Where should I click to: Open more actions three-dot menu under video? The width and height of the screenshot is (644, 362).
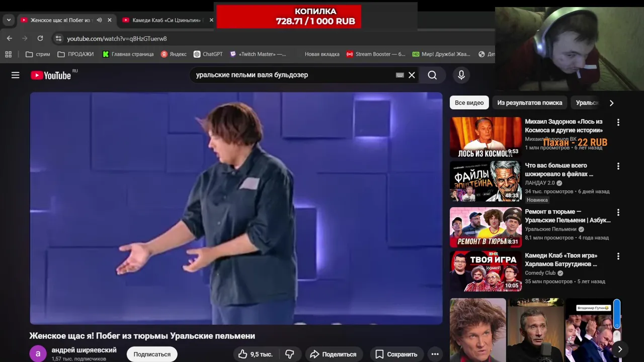pyautogui.click(x=435, y=354)
